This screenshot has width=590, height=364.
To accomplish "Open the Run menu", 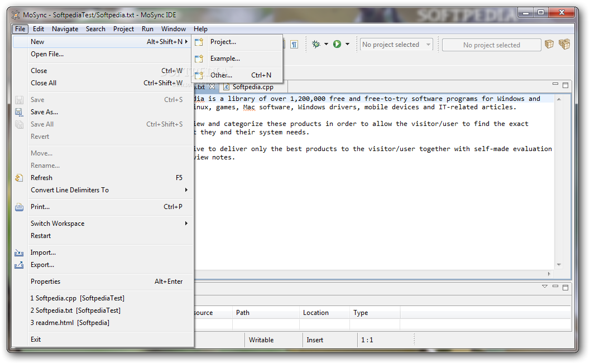I will (147, 29).
